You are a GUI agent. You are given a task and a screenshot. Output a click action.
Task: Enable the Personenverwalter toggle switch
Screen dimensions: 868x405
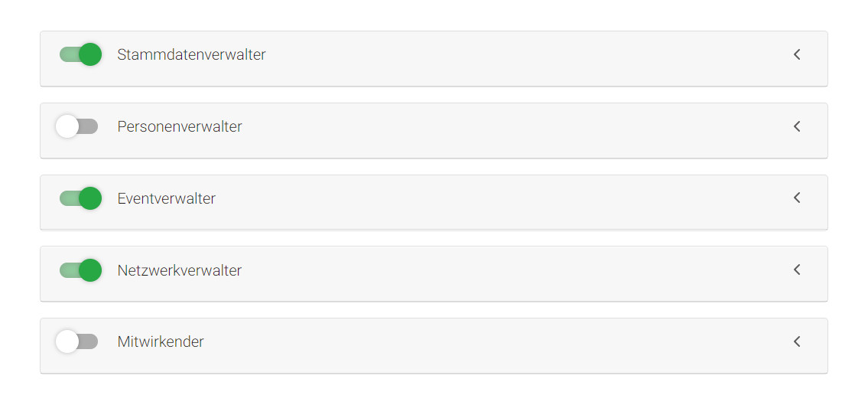click(77, 126)
